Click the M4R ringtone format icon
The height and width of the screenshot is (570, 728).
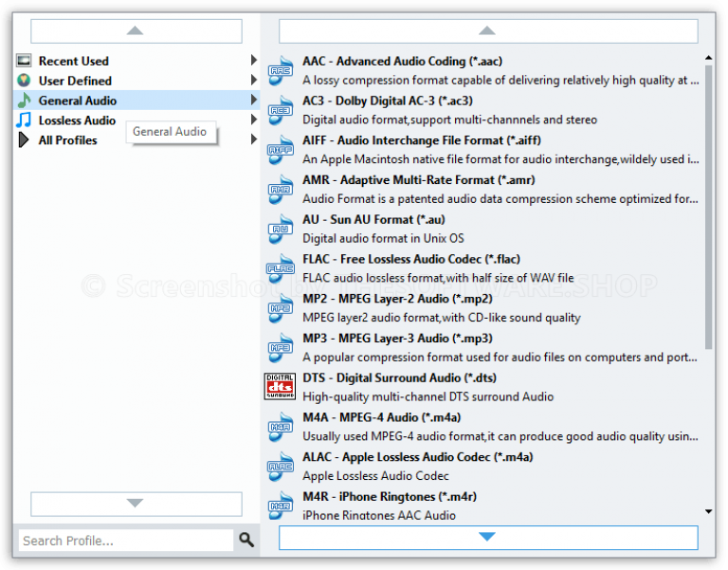point(281,506)
